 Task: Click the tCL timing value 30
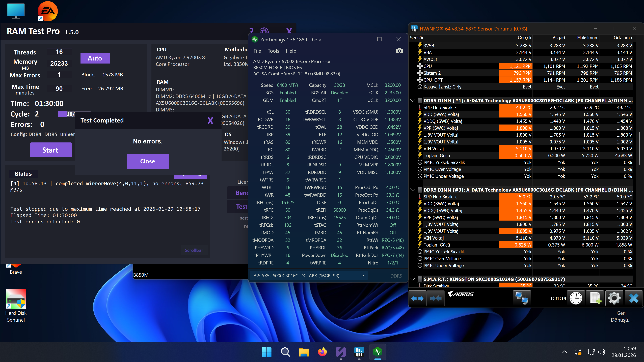[x=288, y=112]
